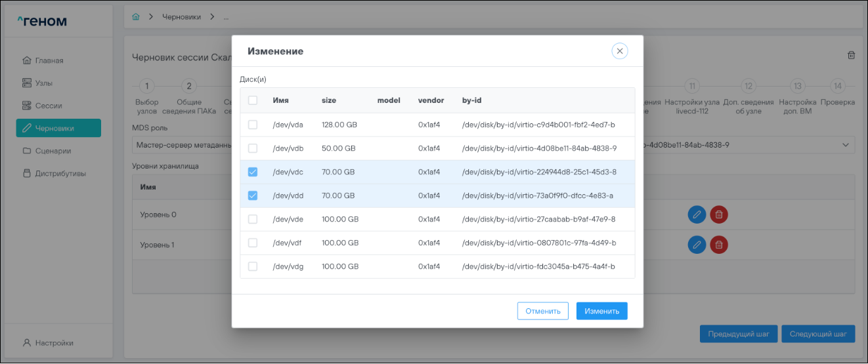Jump to wizard step 13
Screen dimensions: 868x364
point(797,86)
